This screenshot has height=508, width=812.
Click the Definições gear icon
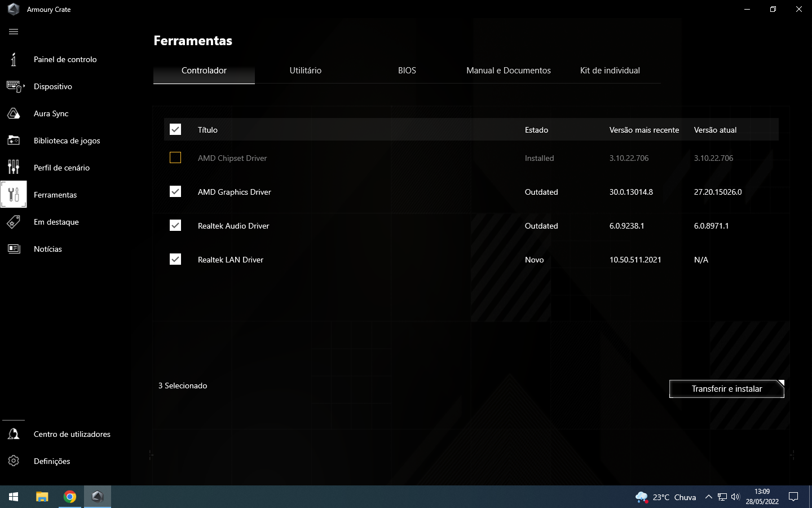pos(14,461)
